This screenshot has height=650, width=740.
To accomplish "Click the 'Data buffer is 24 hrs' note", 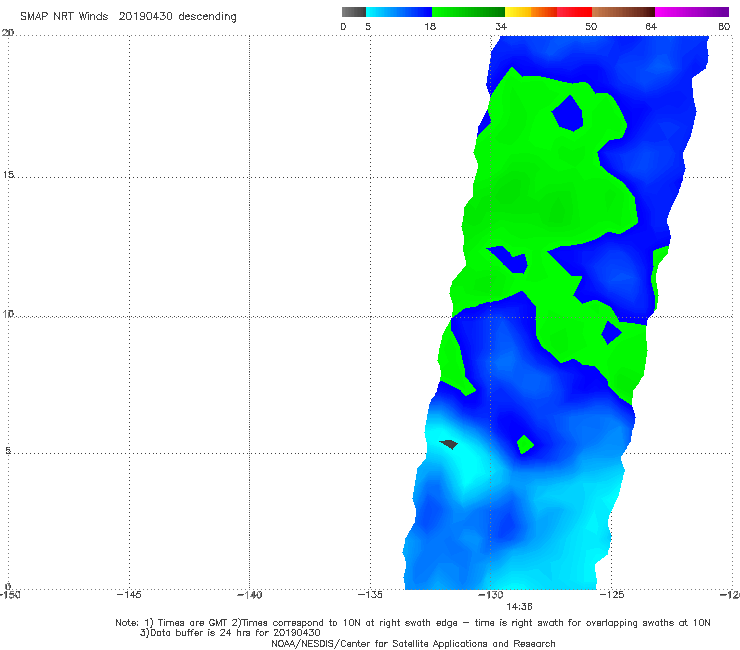I will coord(230,633).
